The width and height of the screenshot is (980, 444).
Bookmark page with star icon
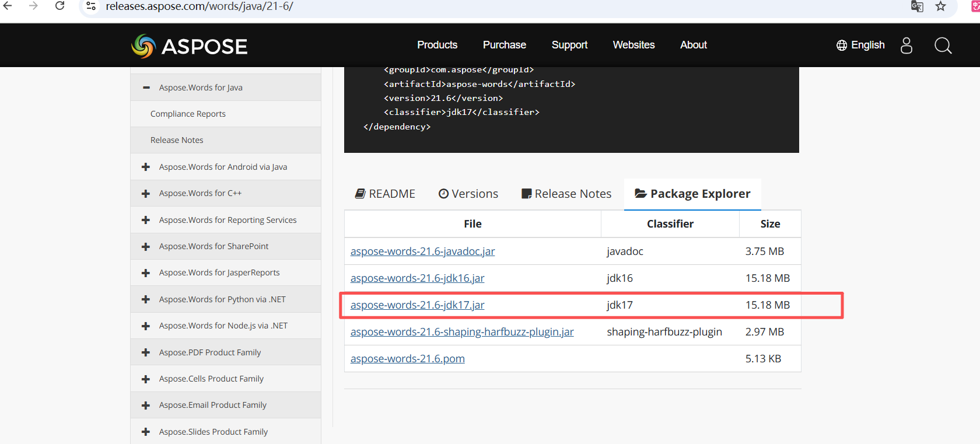(940, 6)
